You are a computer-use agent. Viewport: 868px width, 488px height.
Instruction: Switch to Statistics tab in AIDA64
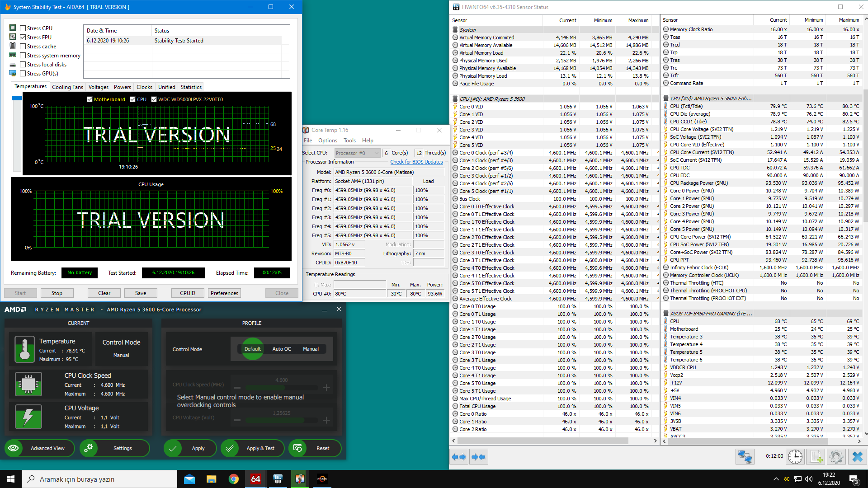point(191,87)
